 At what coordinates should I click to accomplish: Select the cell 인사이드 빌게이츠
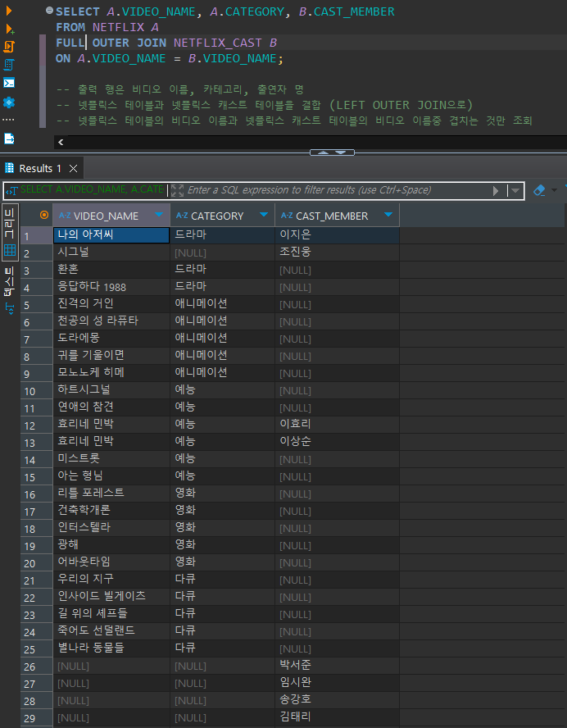pos(111,596)
